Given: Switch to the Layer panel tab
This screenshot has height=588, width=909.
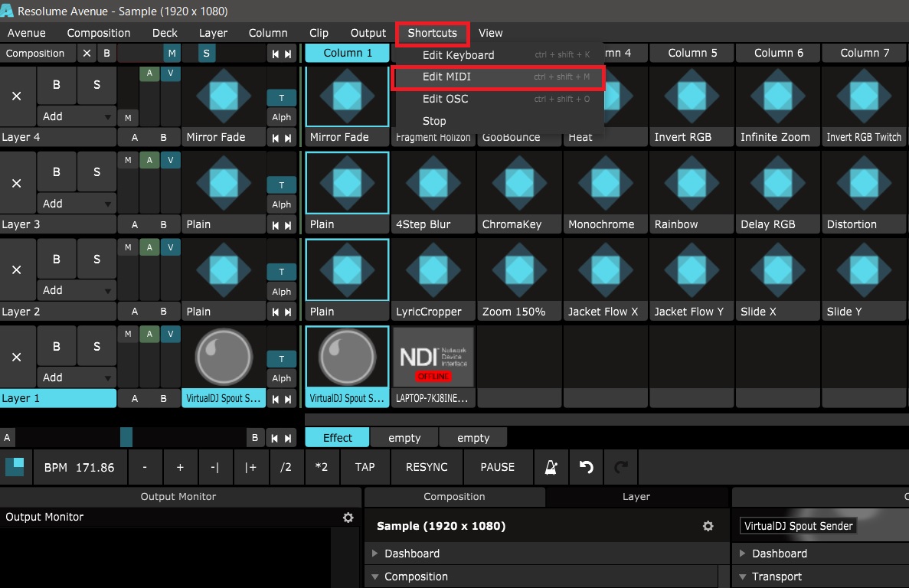Looking at the screenshot, I should point(636,496).
